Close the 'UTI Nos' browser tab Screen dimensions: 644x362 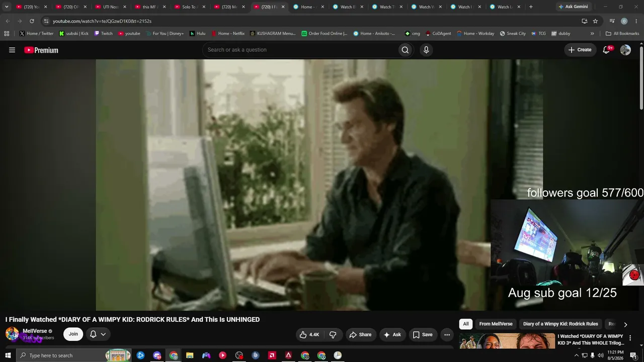tap(125, 7)
